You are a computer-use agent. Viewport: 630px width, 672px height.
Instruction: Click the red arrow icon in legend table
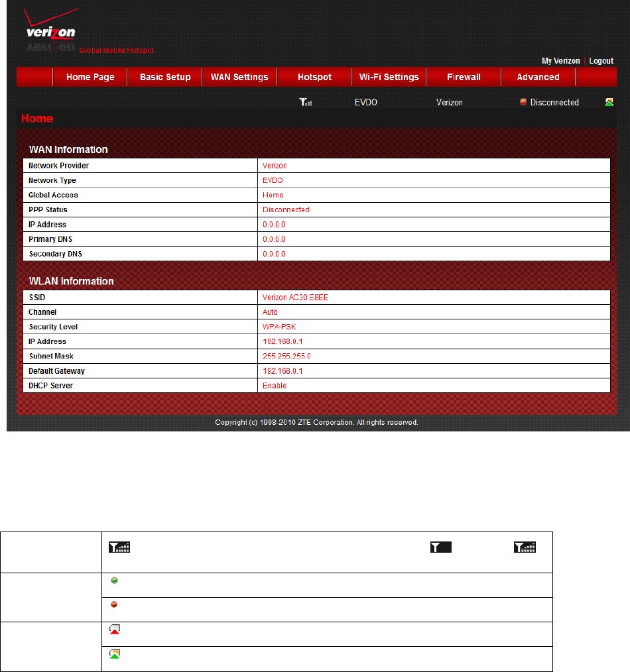coord(115,630)
